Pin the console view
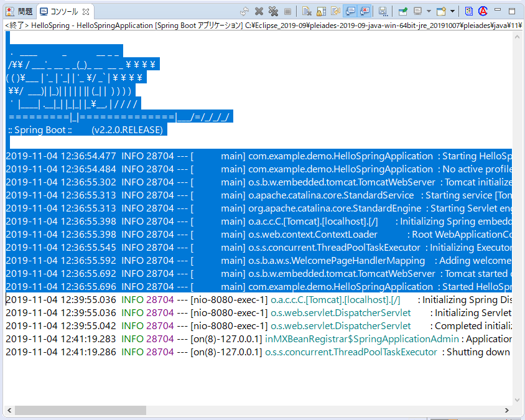 (x=403, y=11)
